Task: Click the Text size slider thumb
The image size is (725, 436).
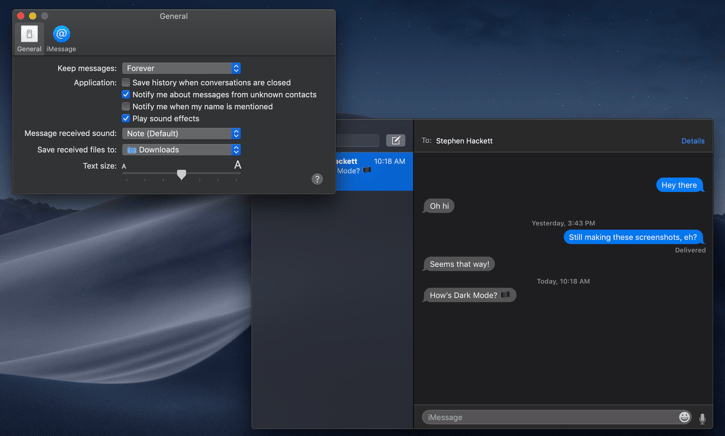Action: tap(182, 174)
